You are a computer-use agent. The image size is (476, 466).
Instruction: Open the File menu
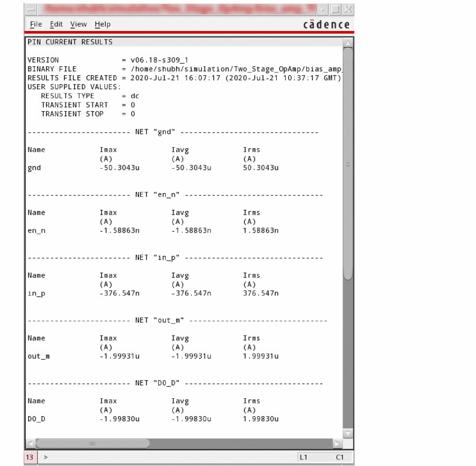click(x=36, y=24)
